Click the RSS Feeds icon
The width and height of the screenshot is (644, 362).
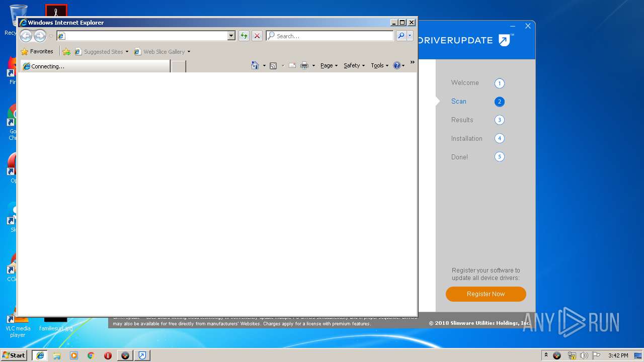click(x=273, y=65)
